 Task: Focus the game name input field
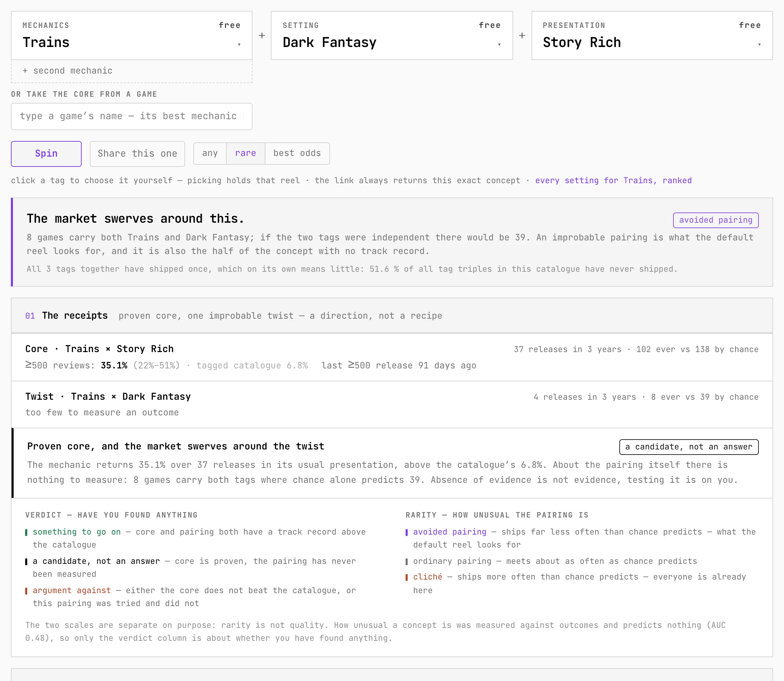click(131, 116)
